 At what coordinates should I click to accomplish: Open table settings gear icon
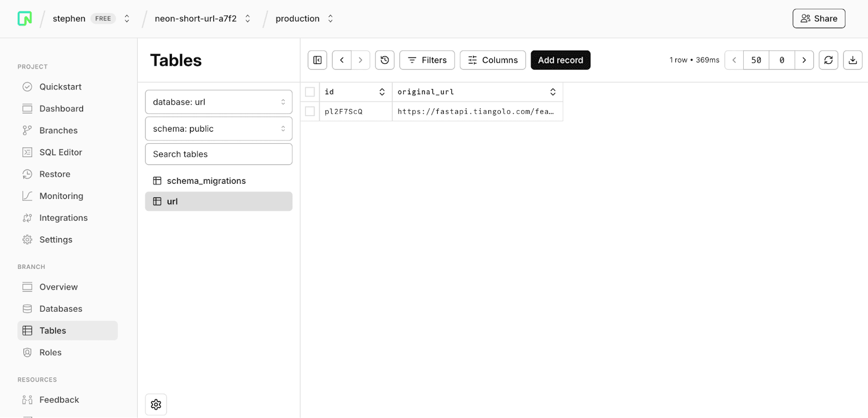click(x=156, y=404)
